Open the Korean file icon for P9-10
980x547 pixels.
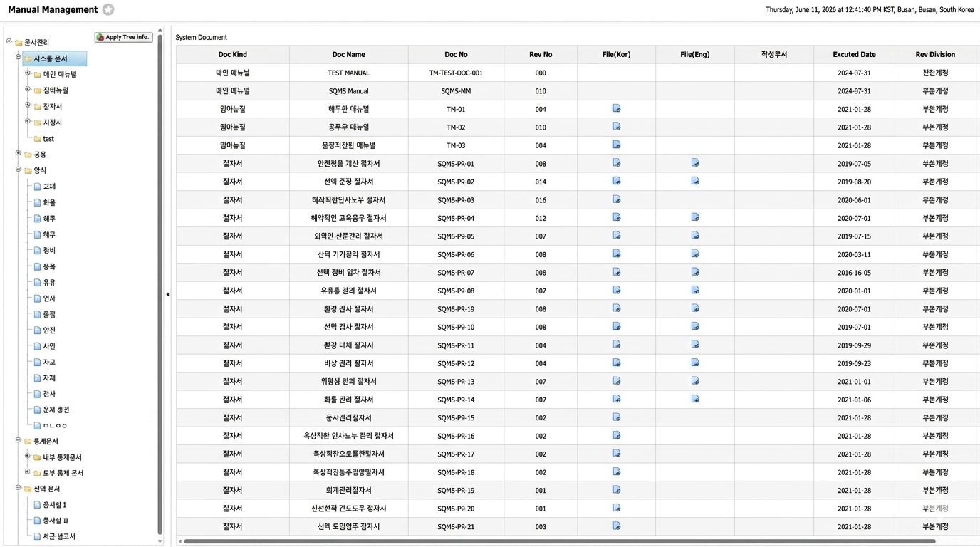(617, 326)
